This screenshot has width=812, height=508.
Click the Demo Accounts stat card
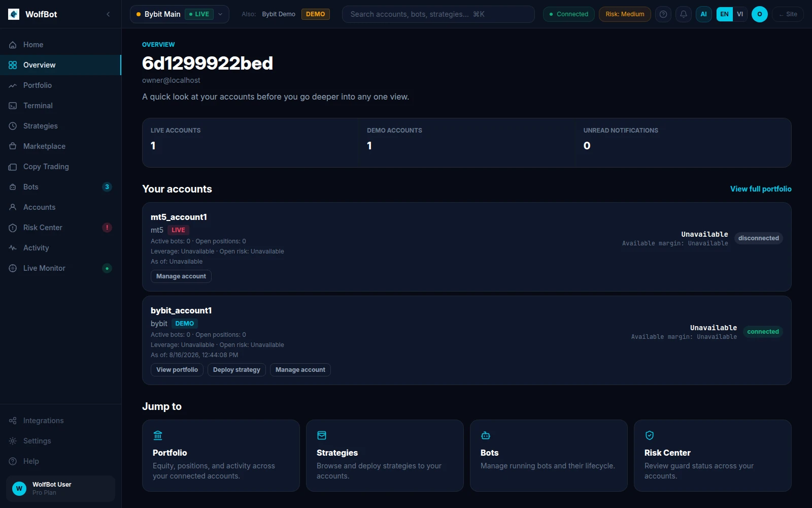467,143
